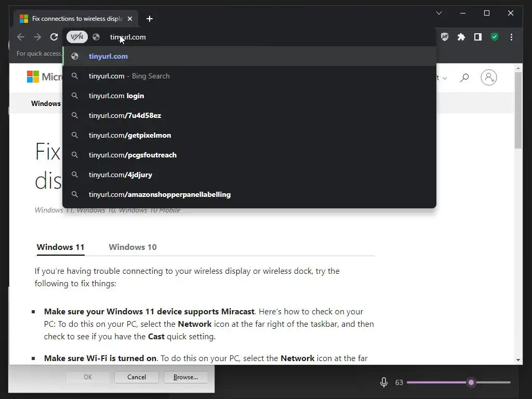Open the Microsoft site search magnifier
532x399 pixels.
(464, 78)
